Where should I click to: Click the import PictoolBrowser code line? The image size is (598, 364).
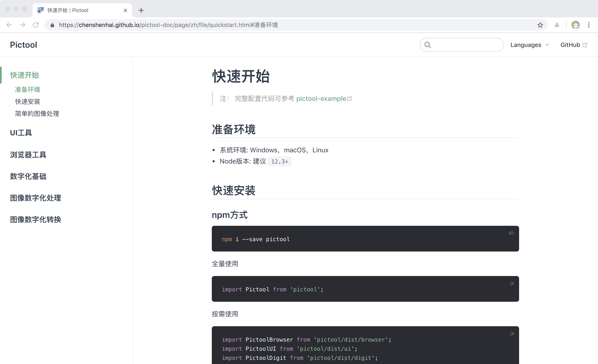(x=306, y=340)
